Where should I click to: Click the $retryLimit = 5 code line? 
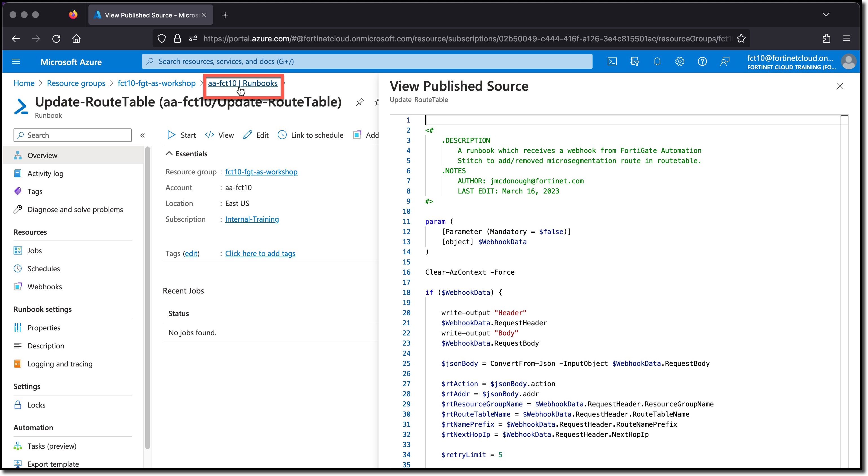(472, 455)
